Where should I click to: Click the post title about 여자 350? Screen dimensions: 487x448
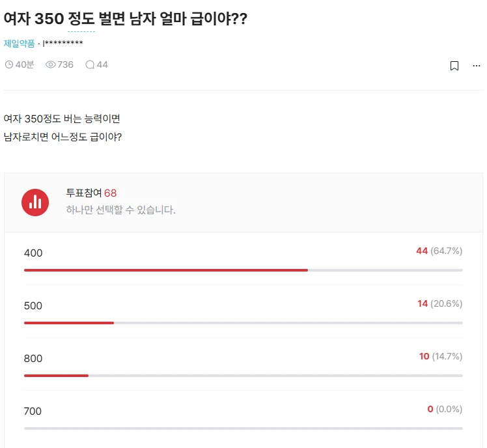click(125, 19)
